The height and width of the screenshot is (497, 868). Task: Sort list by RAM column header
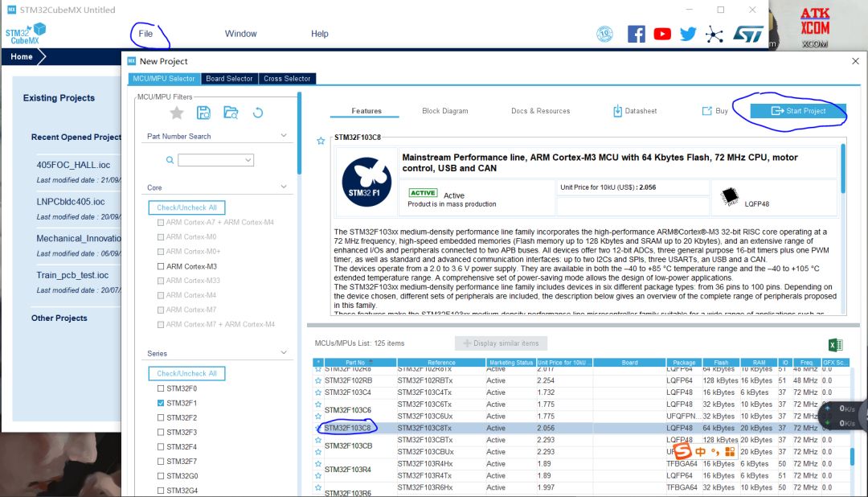[759, 363]
